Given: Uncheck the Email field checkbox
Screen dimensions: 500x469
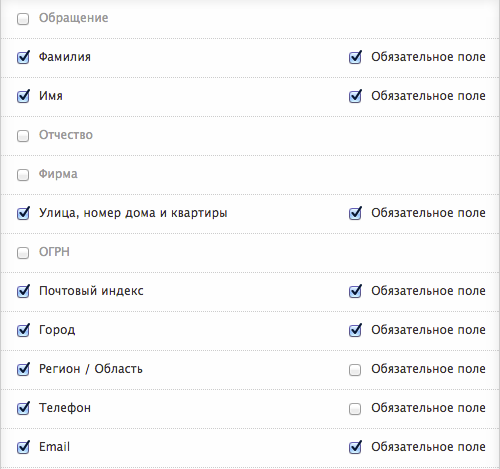Looking at the screenshot, I should 23,448.
